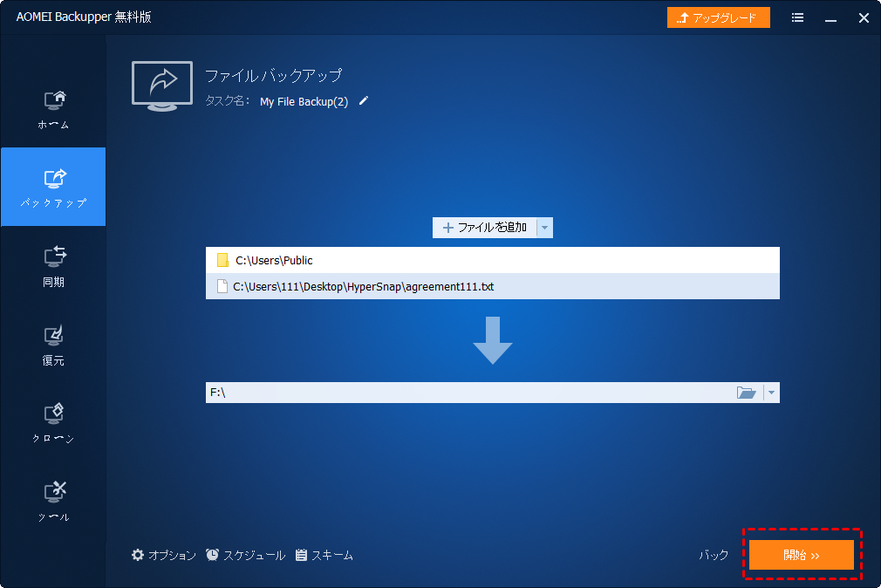Click 開始 to start the backup
Image resolution: width=881 pixels, height=588 pixels.
click(802, 555)
